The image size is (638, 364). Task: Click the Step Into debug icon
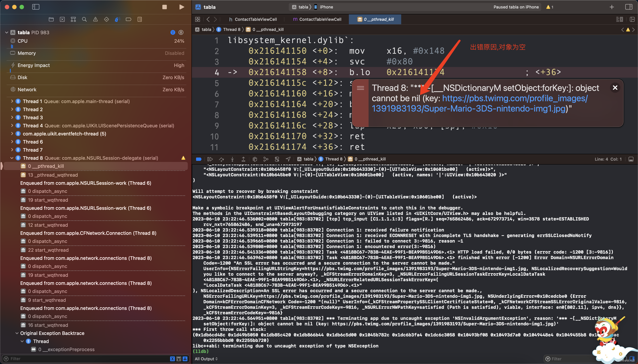(x=232, y=159)
